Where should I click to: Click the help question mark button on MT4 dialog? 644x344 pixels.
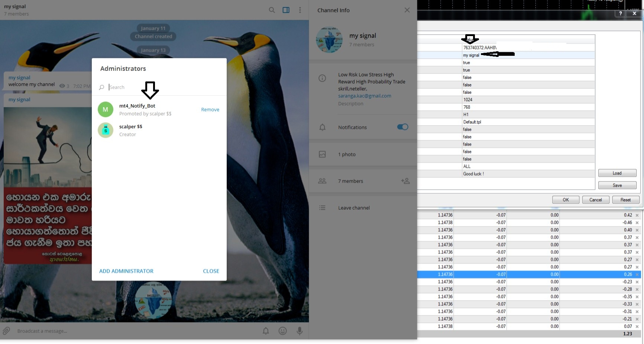(x=620, y=13)
